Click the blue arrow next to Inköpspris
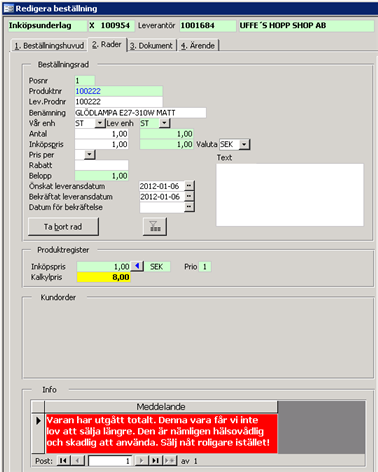Screen dimensions: 378x472 [137, 266]
